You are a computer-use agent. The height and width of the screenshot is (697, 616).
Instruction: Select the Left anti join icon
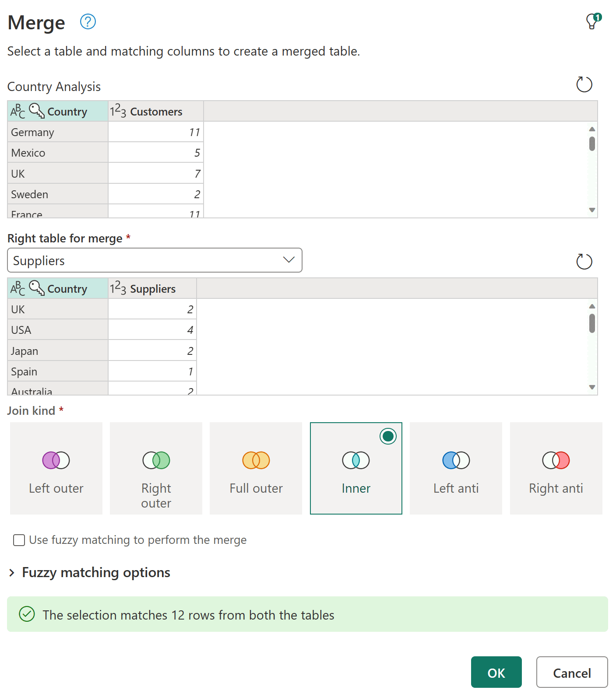[456, 460]
